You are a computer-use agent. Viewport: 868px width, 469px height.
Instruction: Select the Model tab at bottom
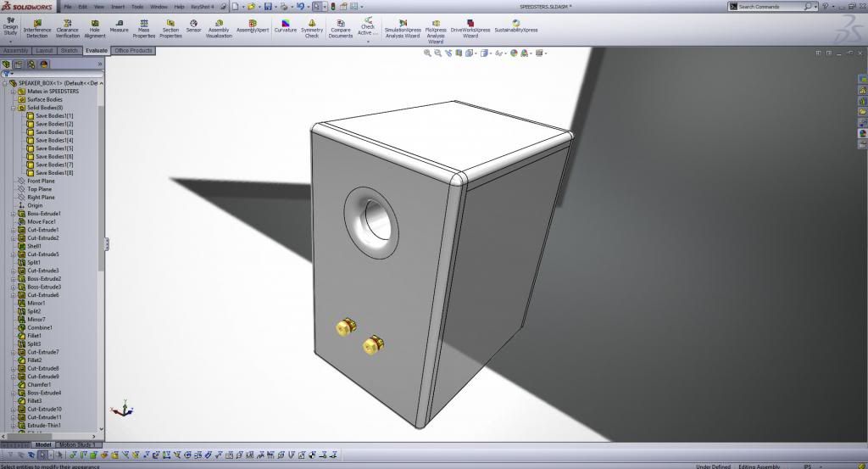coord(42,444)
